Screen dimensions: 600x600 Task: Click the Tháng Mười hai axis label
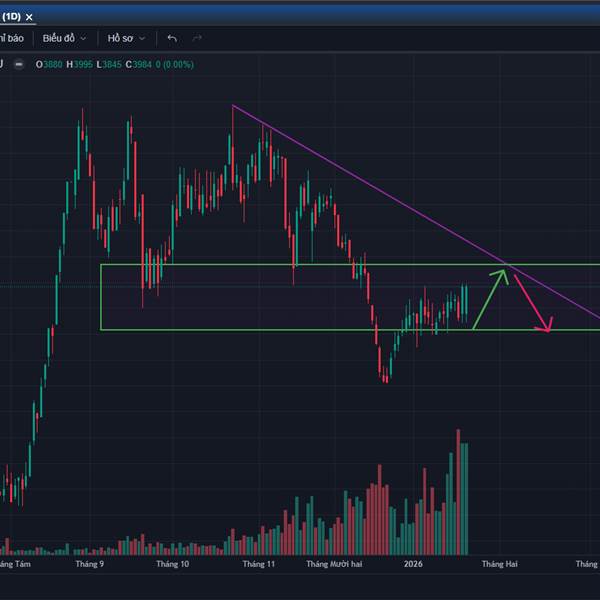point(334,564)
